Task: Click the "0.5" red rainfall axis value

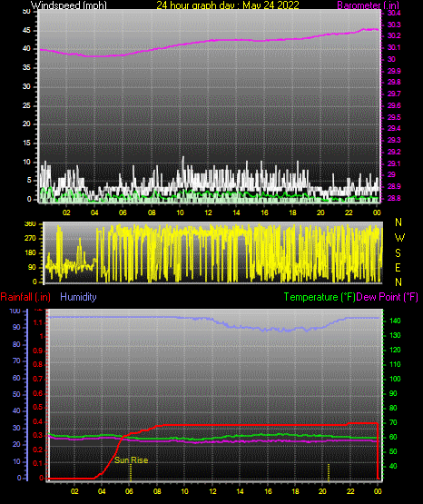Action: (x=38, y=407)
